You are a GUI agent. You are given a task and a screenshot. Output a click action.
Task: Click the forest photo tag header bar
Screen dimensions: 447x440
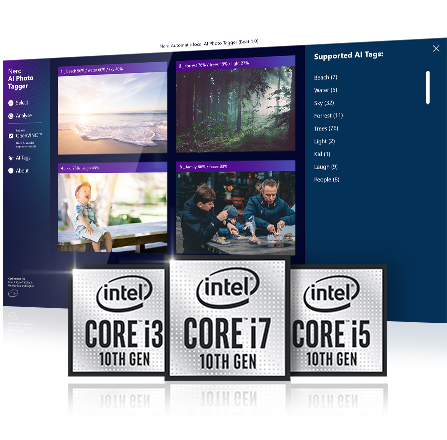(x=236, y=63)
